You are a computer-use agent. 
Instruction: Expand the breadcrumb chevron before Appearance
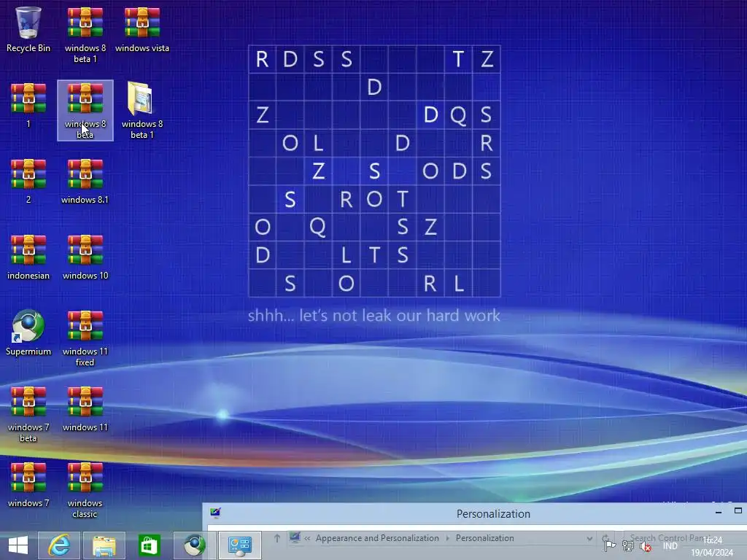pyautogui.click(x=307, y=538)
